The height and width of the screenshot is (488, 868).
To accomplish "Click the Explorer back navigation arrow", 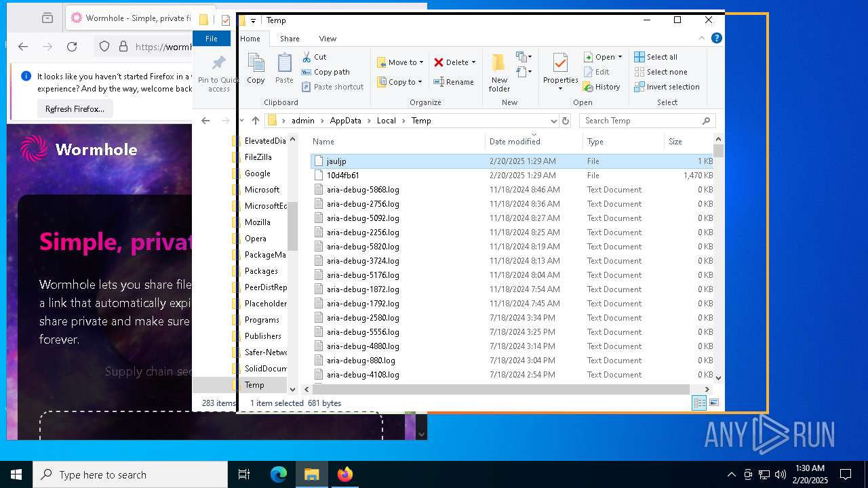I will coord(205,121).
